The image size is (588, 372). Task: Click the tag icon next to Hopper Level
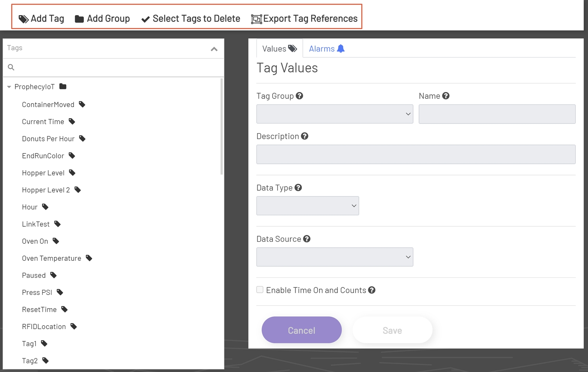pyautogui.click(x=72, y=172)
